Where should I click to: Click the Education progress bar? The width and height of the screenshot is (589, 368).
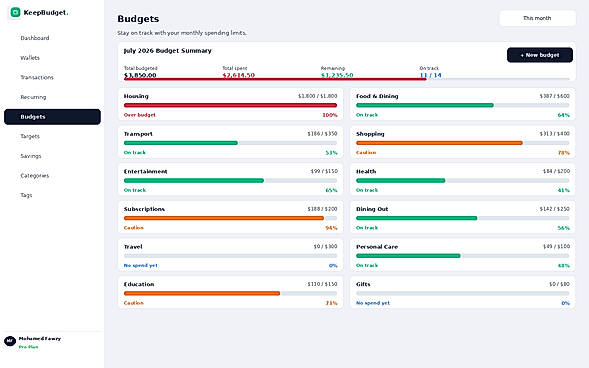click(230, 293)
